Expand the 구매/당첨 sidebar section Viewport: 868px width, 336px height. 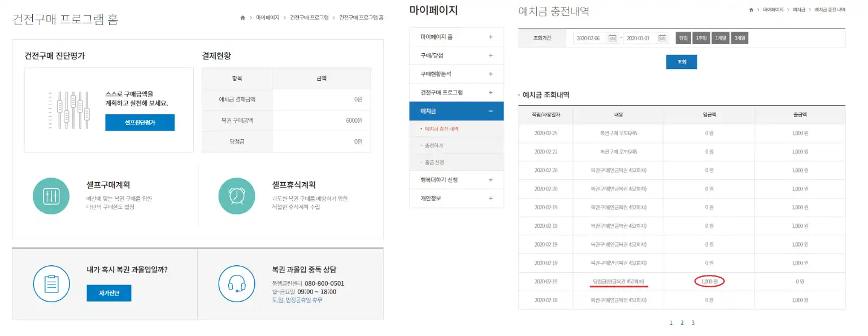(x=456, y=55)
